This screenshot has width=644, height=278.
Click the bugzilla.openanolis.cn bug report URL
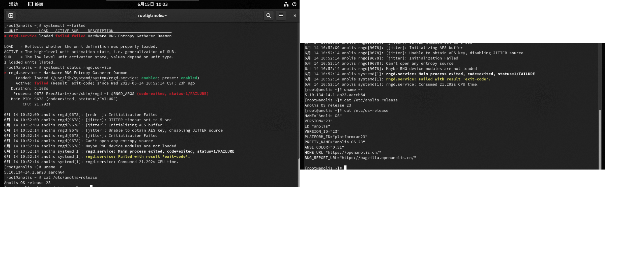tap(378, 158)
